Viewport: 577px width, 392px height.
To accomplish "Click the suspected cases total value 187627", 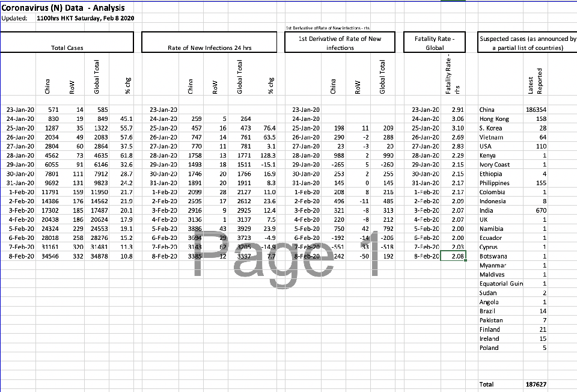I will click(536, 384).
